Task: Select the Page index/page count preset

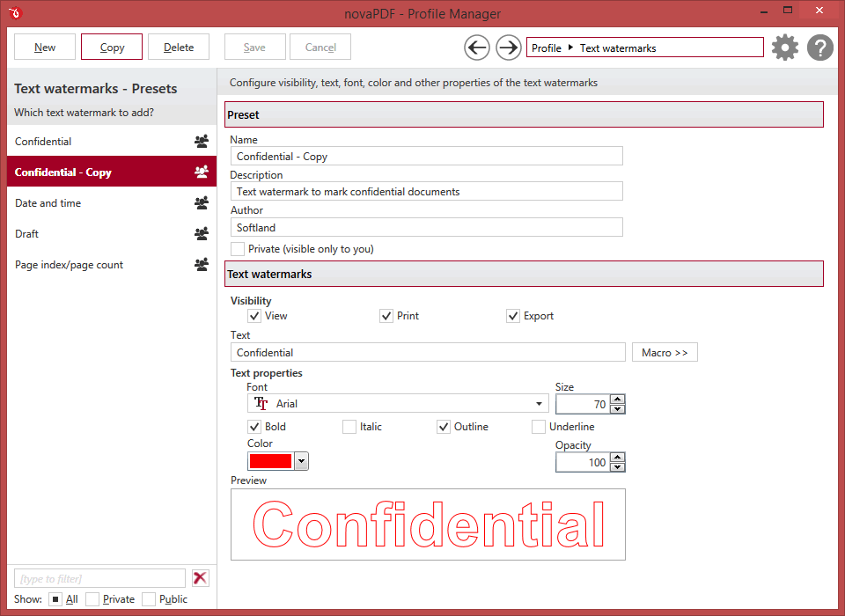Action: [x=112, y=265]
